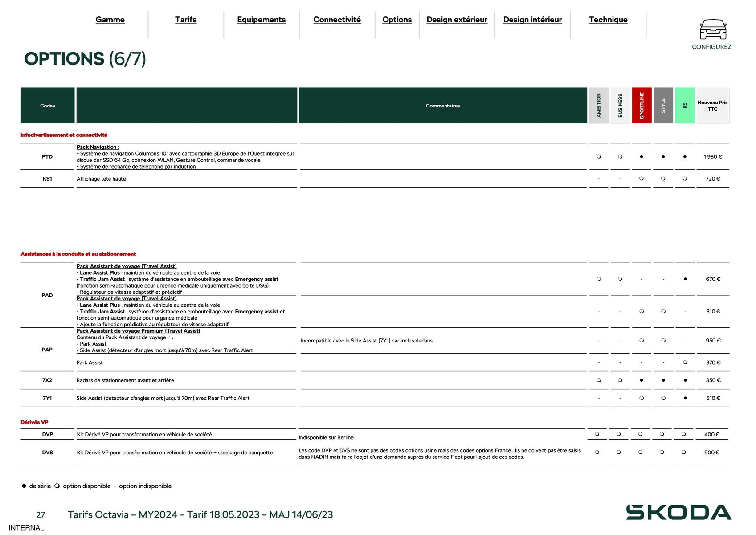Switch to Connectivité tab
The image size is (756, 535).
point(337,20)
